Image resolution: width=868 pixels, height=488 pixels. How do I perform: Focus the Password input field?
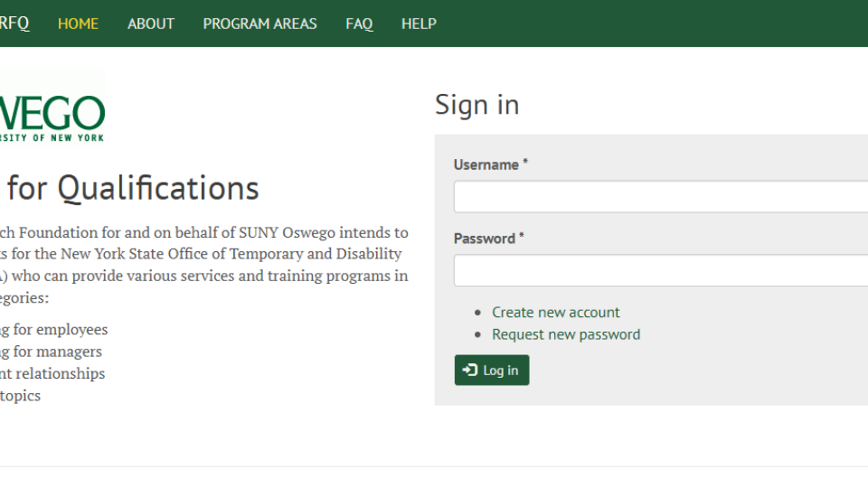click(x=661, y=270)
